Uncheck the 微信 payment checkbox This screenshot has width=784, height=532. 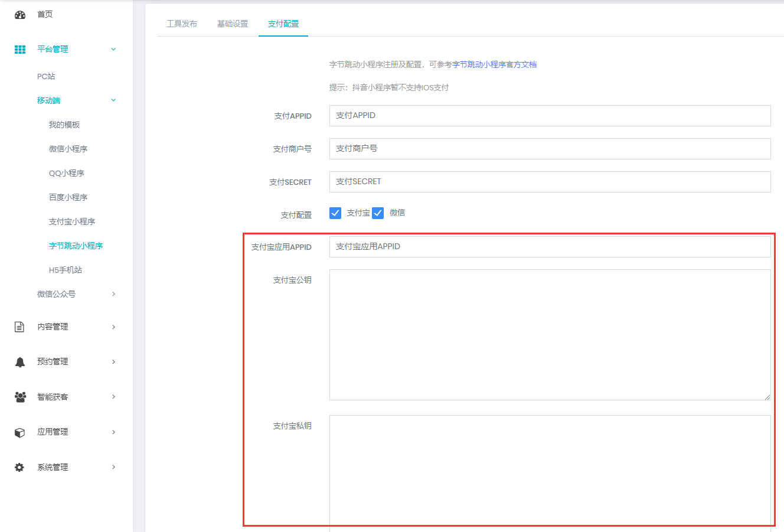(x=378, y=213)
